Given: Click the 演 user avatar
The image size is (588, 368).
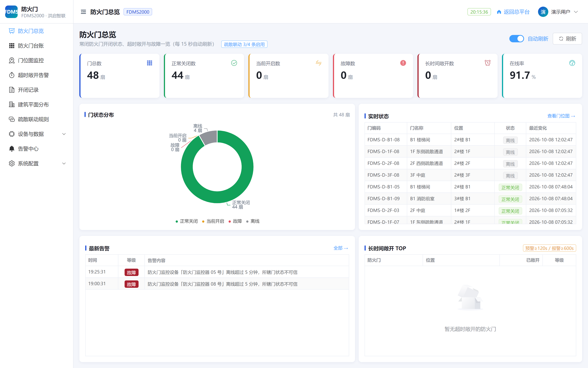Looking at the screenshot, I should point(543,12).
